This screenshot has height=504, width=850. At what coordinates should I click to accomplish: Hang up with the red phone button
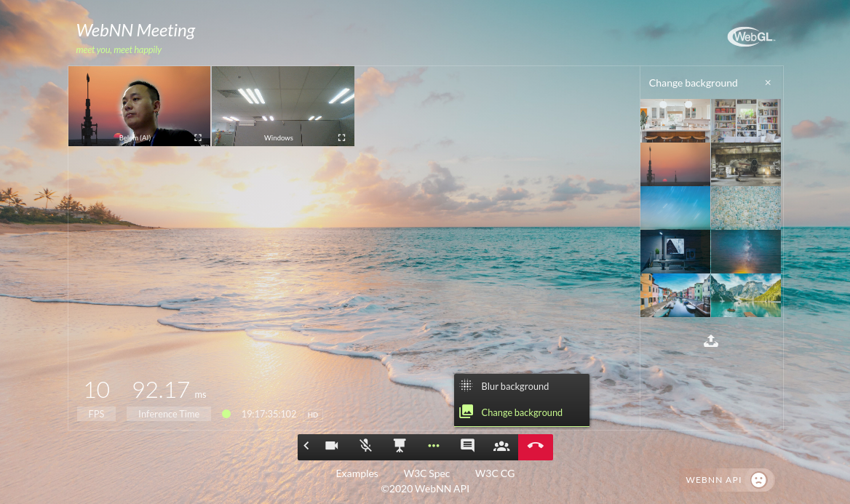pos(536,447)
